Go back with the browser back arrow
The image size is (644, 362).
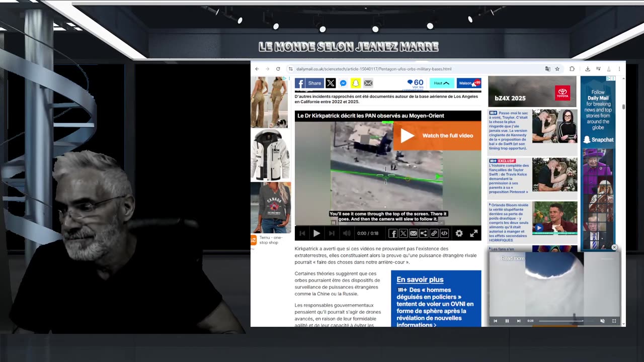pos(257,69)
